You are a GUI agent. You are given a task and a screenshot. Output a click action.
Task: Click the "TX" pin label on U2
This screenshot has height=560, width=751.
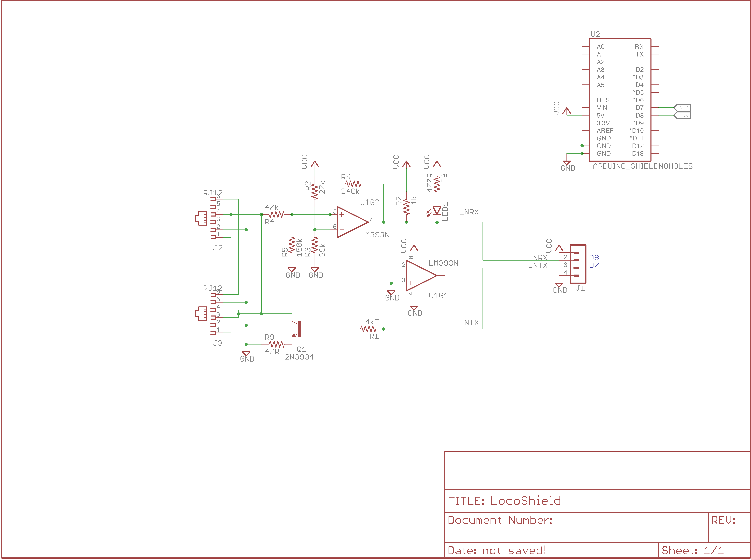[x=639, y=54]
